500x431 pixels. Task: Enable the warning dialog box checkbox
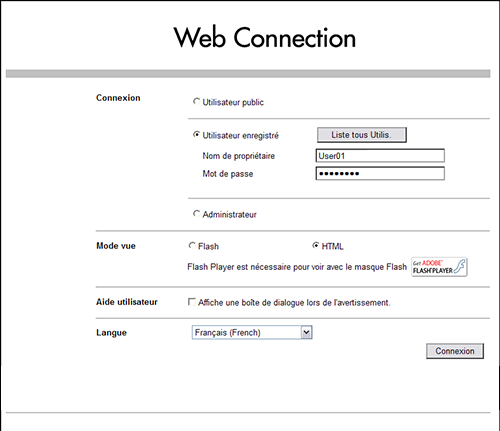[192, 302]
